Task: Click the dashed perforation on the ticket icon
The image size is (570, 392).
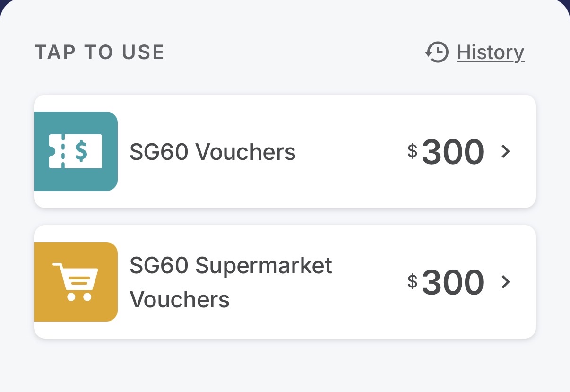Action: tap(62, 151)
